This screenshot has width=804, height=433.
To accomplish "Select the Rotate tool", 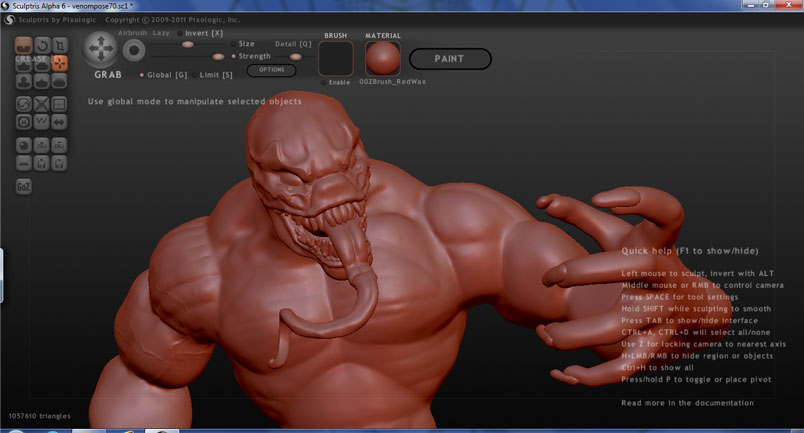I will (42, 46).
